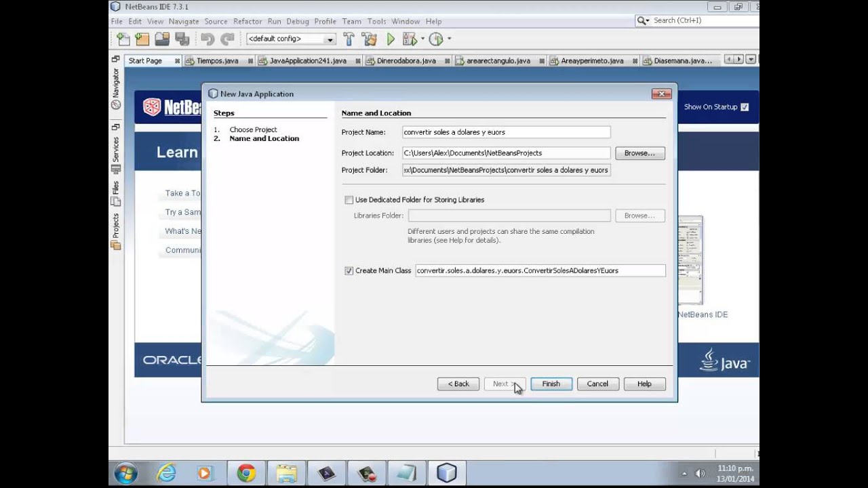
Task: Click the Undo toolbar icon
Action: [x=208, y=39]
